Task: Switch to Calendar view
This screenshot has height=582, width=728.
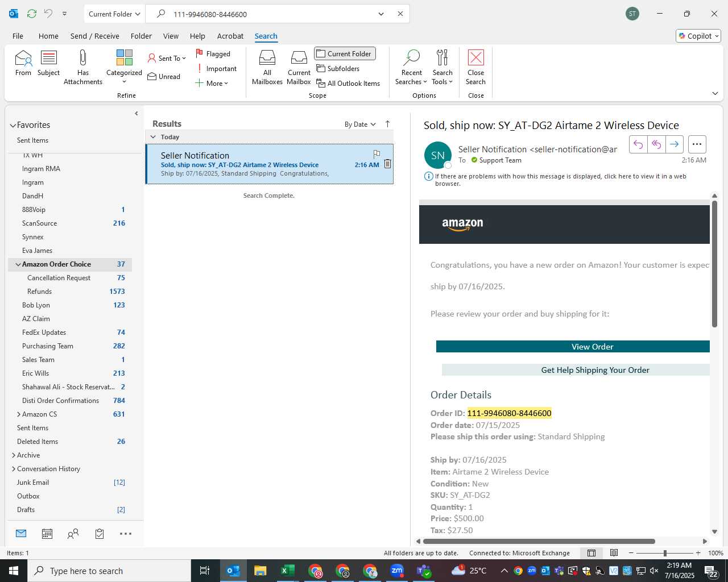Action: [x=47, y=534]
